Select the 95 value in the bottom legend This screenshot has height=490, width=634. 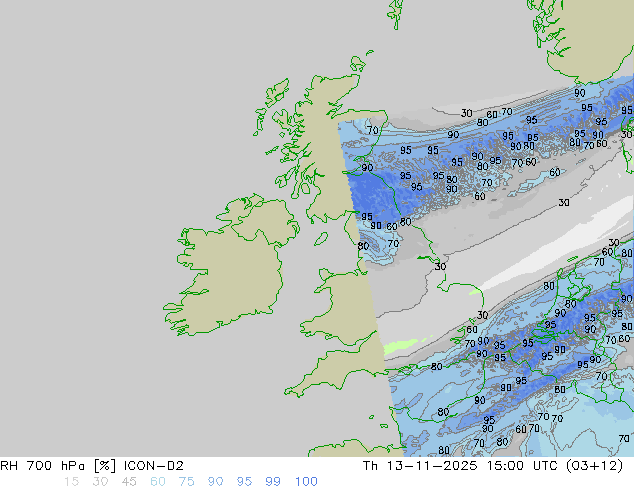coord(244,482)
